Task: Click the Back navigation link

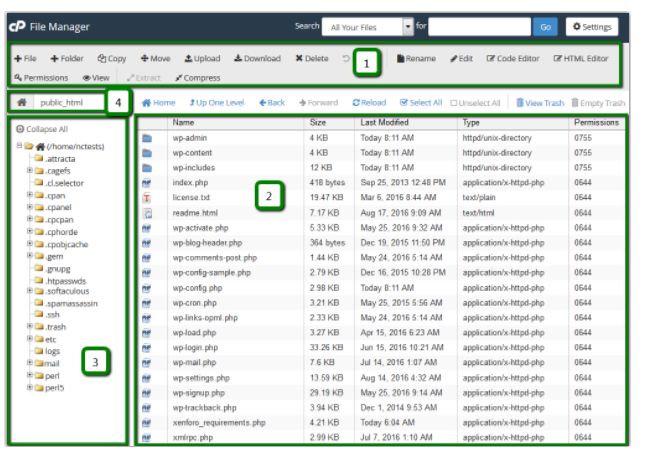Action: 272,103
